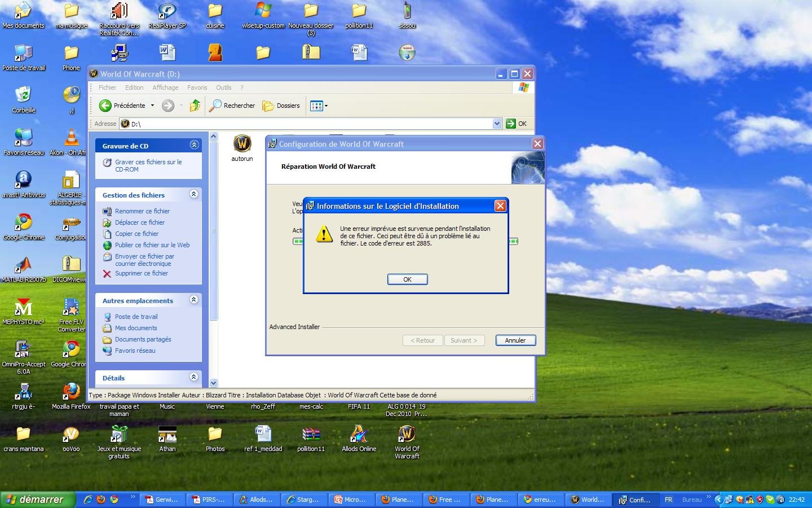Click the démarrer Start button
This screenshot has width=812, height=508.
[x=37, y=500]
